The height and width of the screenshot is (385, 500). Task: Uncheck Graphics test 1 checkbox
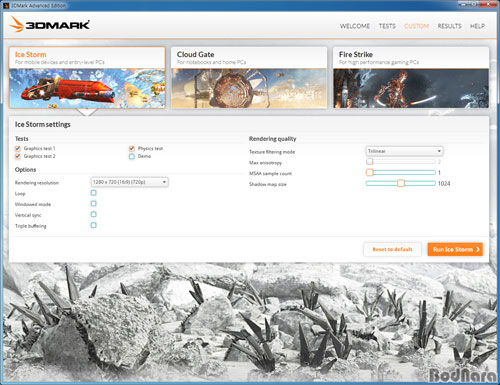coord(18,148)
